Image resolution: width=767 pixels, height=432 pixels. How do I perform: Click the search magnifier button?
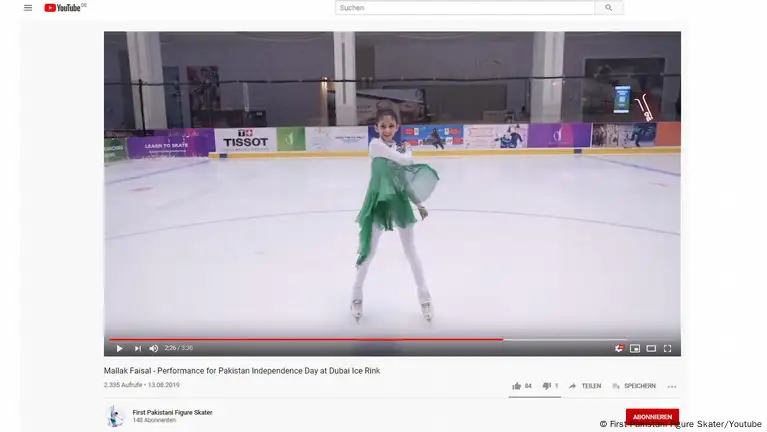pos(609,8)
